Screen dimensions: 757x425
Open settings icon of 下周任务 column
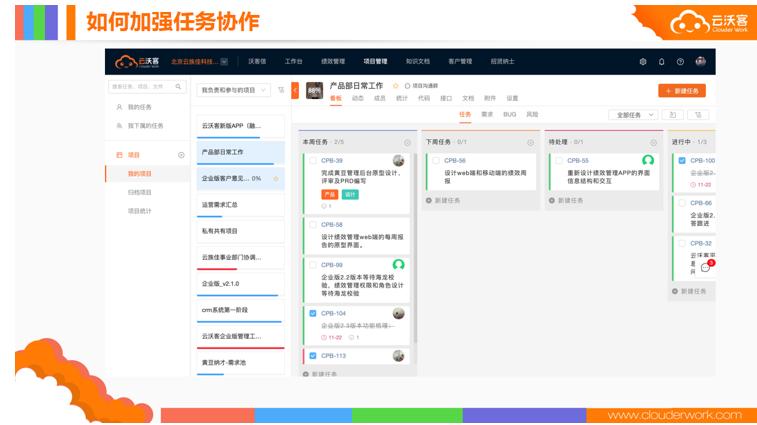pyautogui.click(x=531, y=142)
